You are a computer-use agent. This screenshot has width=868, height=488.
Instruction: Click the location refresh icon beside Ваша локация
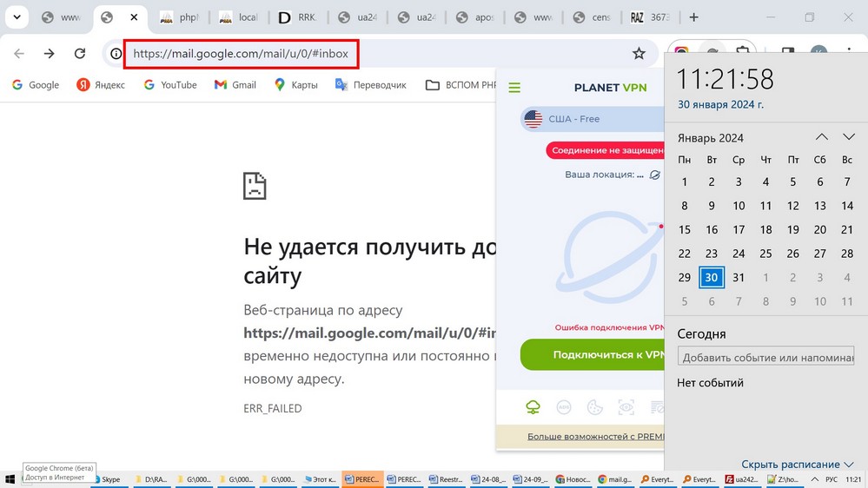click(x=654, y=175)
